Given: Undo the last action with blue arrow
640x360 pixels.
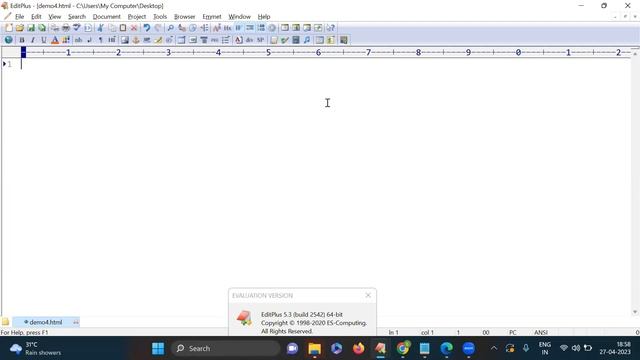Looking at the screenshot, I should (x=147, y=28).
